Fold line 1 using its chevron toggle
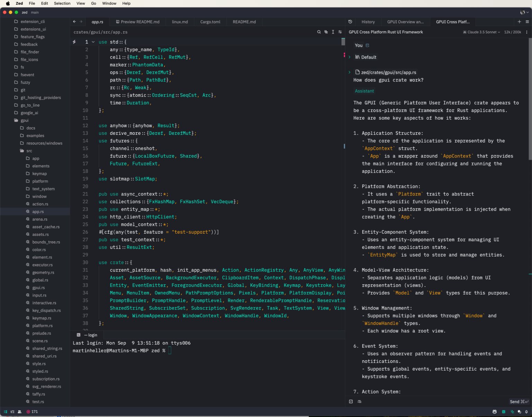The width and height of the screenshot is (532, 417). (x=93, y=42)
